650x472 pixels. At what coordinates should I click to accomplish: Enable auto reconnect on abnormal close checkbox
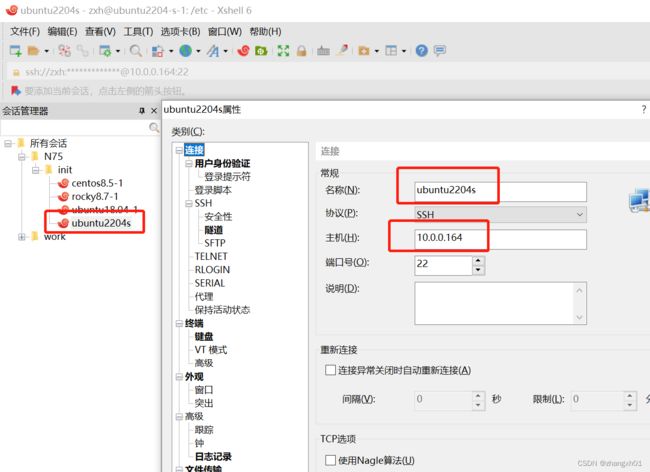(x=330, y=370)
